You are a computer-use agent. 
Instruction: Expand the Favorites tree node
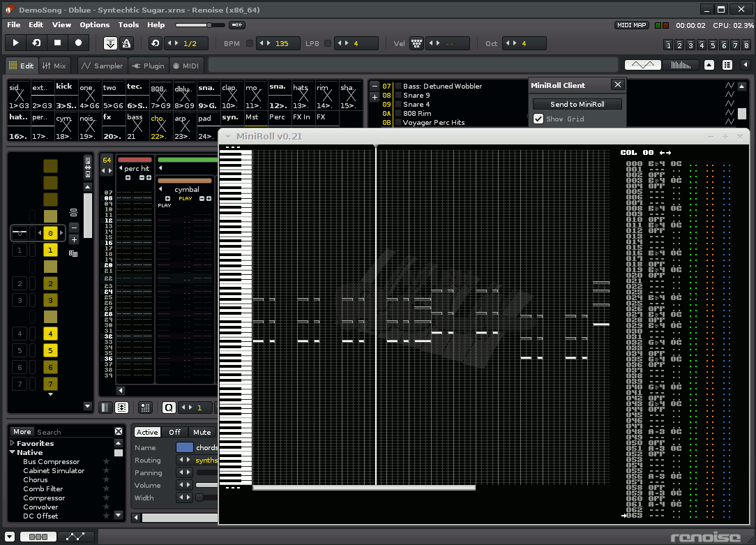point(13,442)
